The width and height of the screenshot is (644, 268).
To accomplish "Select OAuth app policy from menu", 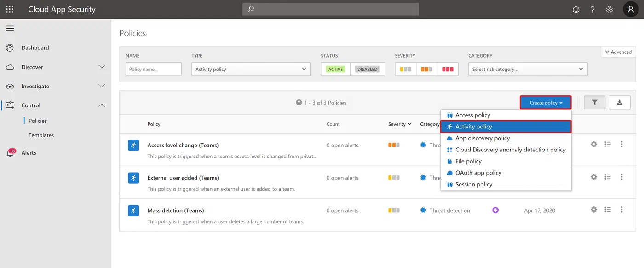I will pyautogui.click(x=506, y=173).
